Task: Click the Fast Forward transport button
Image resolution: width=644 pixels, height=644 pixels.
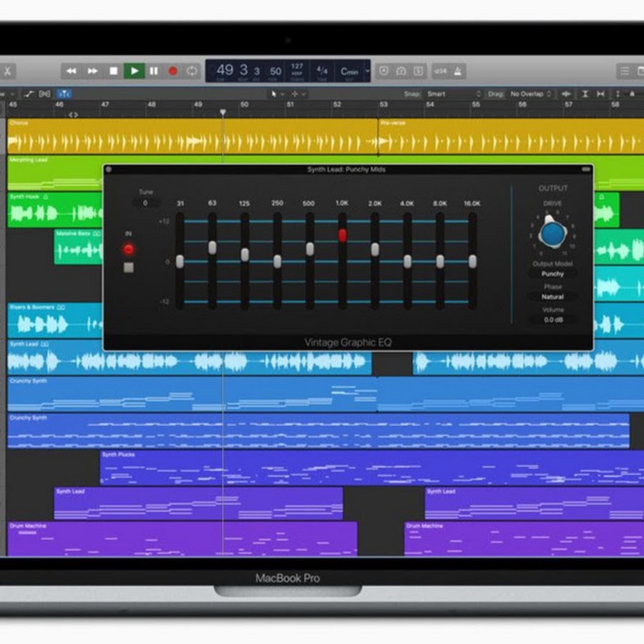Action: click(x=93, y=71)
